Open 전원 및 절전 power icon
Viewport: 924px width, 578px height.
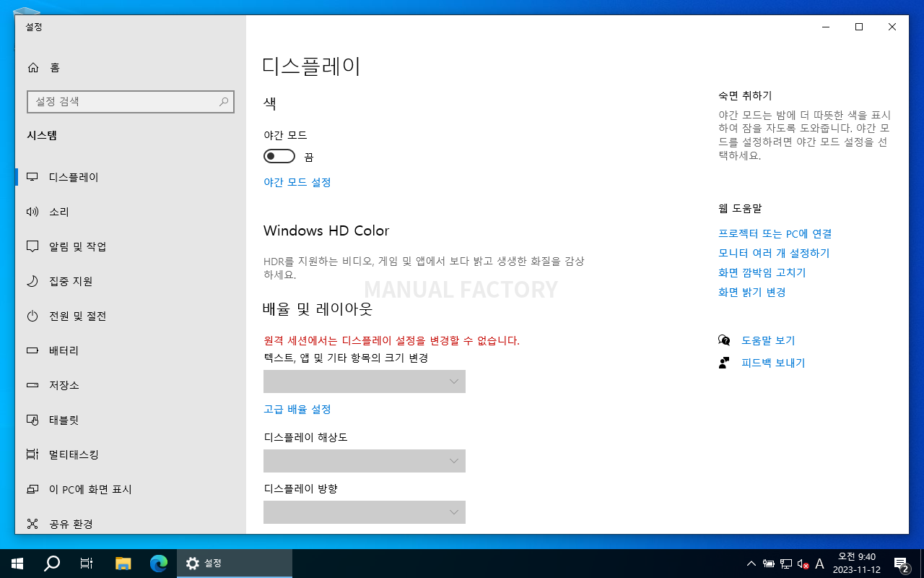coord(32,316)
